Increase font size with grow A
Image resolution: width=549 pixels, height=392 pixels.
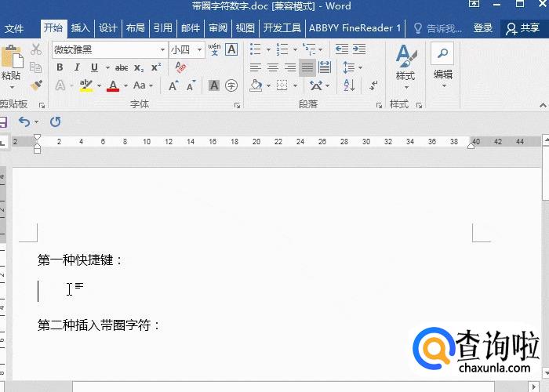[173, 85]
